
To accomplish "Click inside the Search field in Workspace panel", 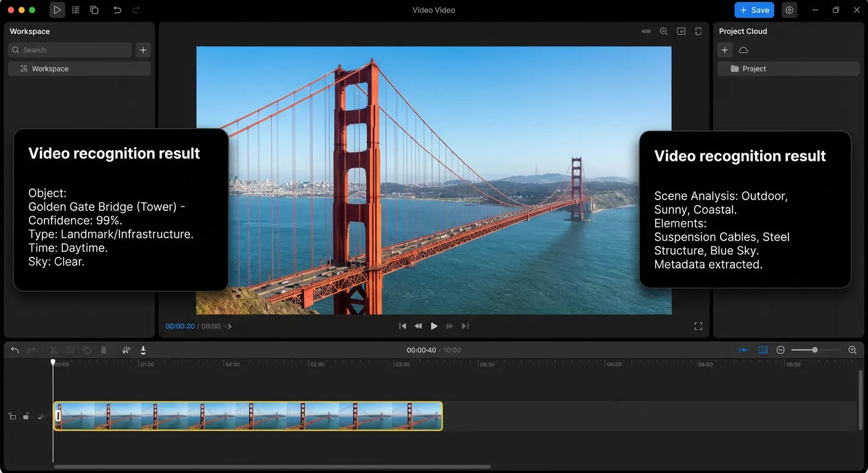I will click(69, 50).
